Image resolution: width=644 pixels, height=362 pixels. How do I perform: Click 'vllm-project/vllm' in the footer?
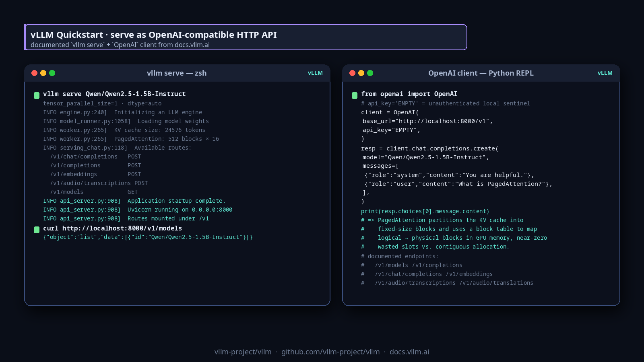243,352
